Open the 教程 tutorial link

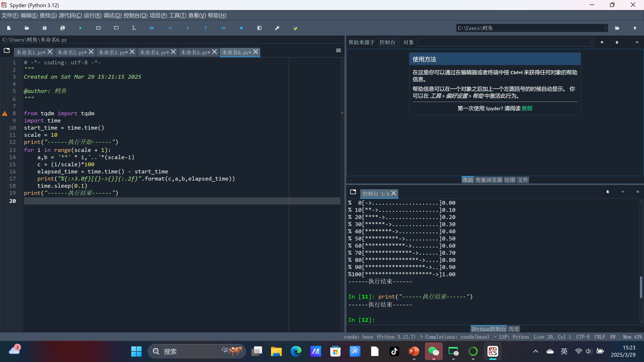(527, 108)
